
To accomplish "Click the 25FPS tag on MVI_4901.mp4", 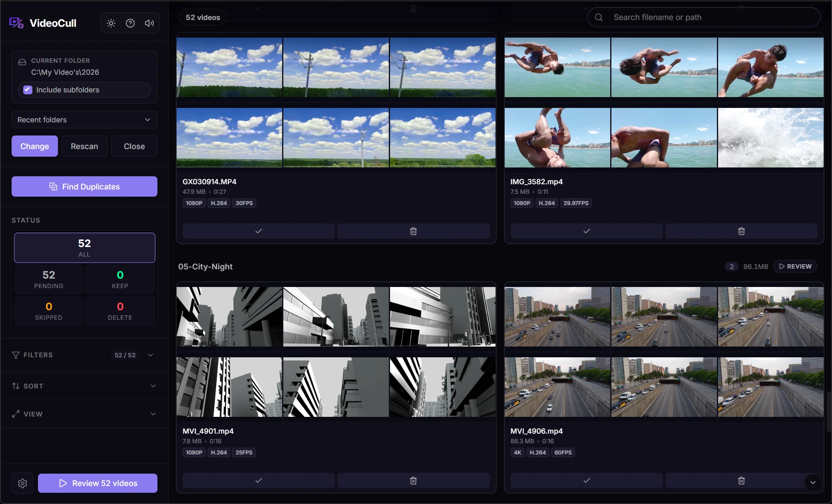I will tap(244, 452).
